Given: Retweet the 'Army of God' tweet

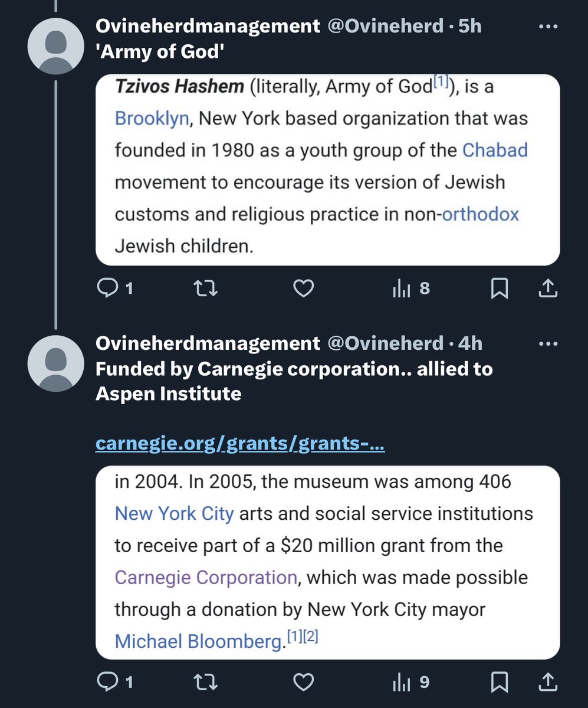Looking at the screenshot, I should (206, 289).
